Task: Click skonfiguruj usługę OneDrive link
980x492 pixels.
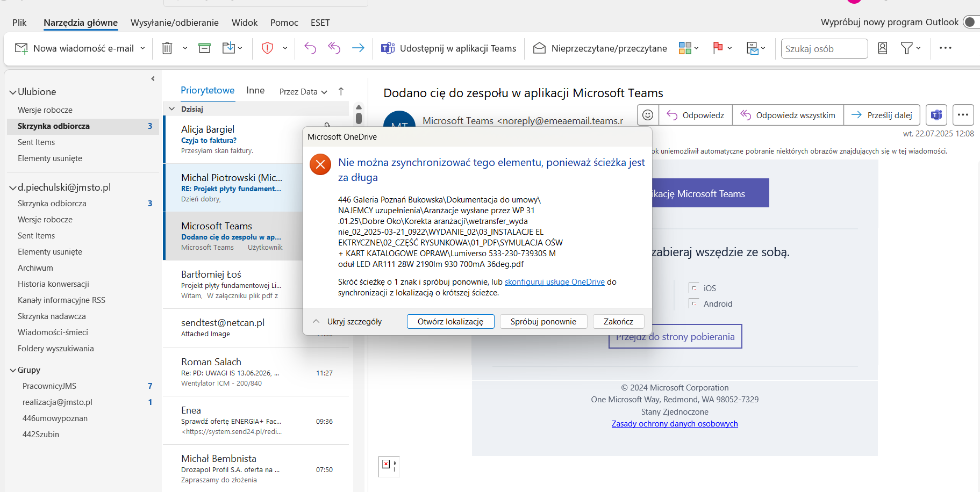Action: click(x=555, y=282)
